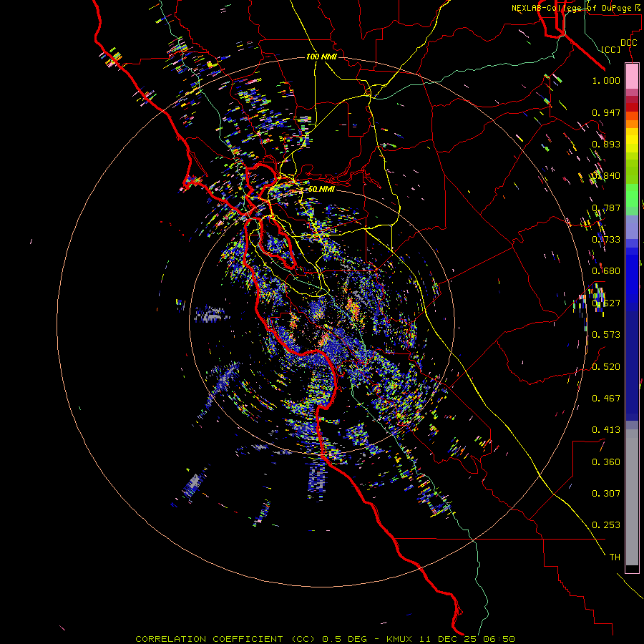Click the 1.000 scale value
The width and height of the screenshot is (644, 644).
click(606, 80)
